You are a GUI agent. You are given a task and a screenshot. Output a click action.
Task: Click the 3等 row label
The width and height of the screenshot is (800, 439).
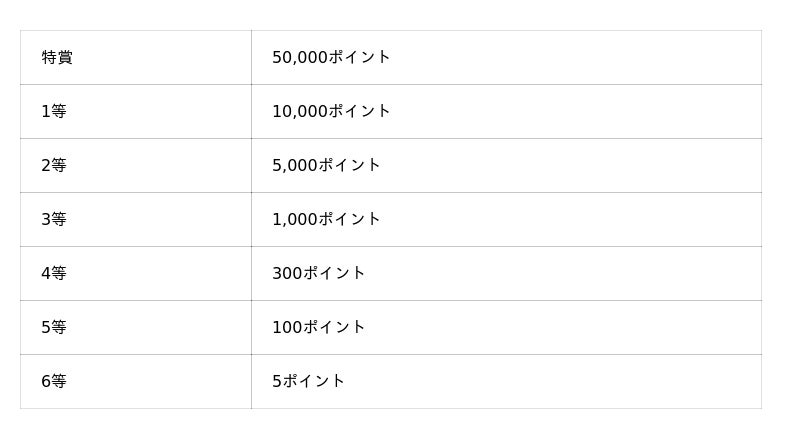pos(54,220)
